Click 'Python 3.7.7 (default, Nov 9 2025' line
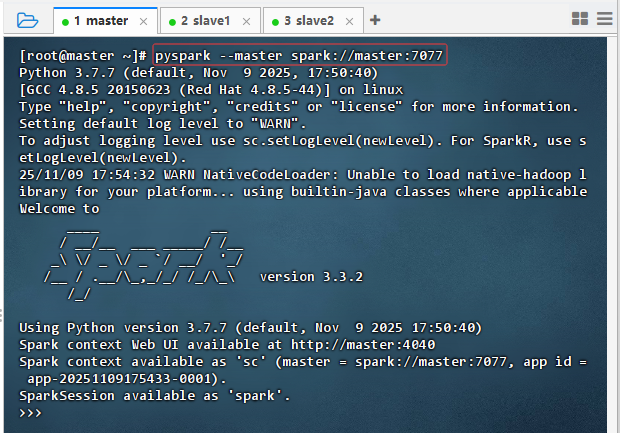Viewport: 620px width, 433px height. point(198,73)
